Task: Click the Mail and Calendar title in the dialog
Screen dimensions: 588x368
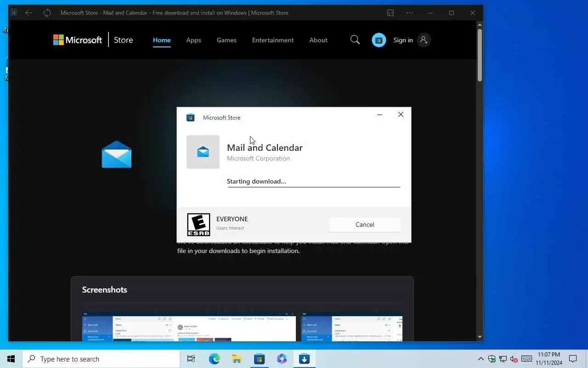Action: [x=265, y=148]
